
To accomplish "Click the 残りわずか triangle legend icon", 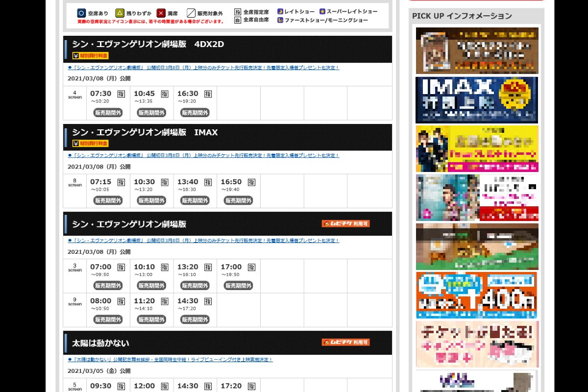I will 120,13.
